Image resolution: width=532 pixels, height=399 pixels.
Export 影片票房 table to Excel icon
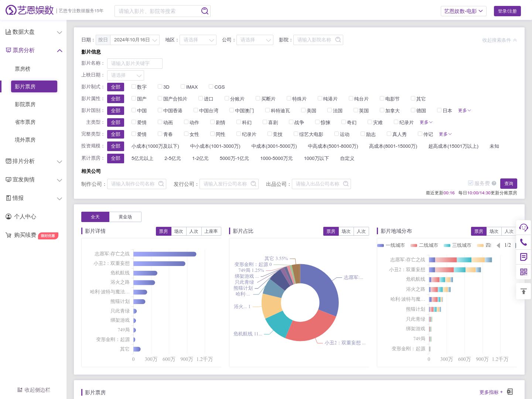pyautogui.click(x=510, y=392)
